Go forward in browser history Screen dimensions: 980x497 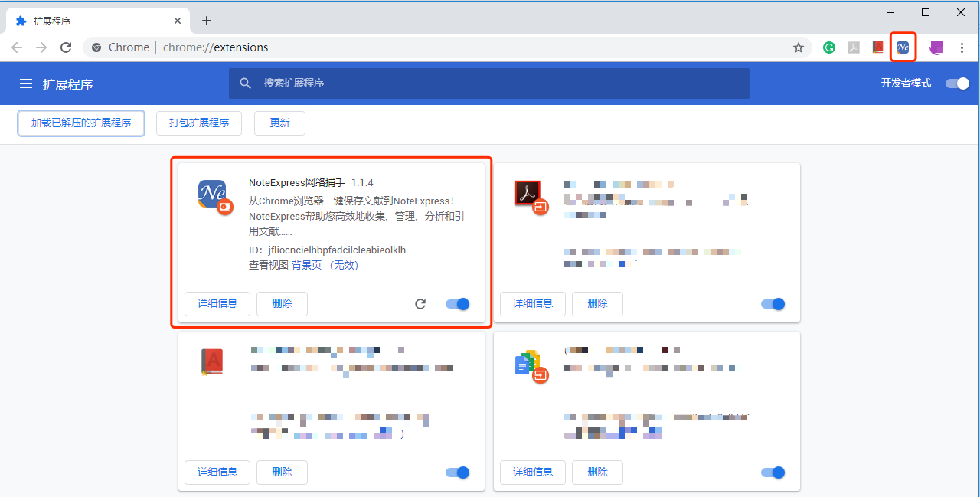point(41,47)
